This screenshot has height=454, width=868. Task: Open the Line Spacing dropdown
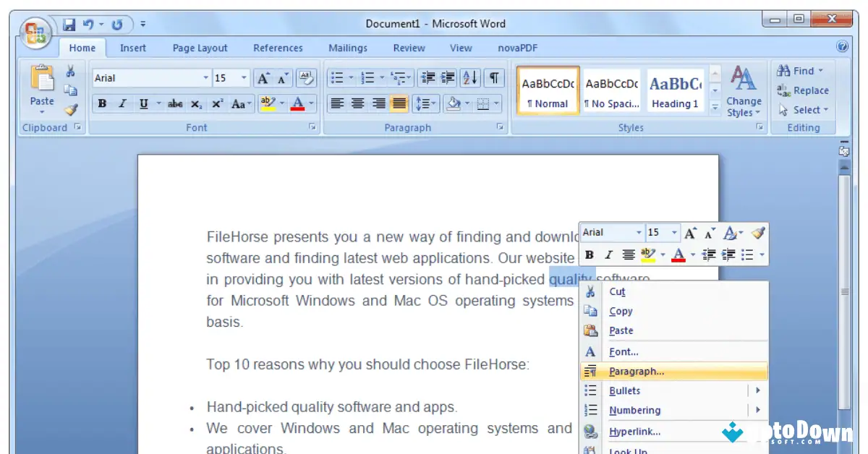coord(427,103)
